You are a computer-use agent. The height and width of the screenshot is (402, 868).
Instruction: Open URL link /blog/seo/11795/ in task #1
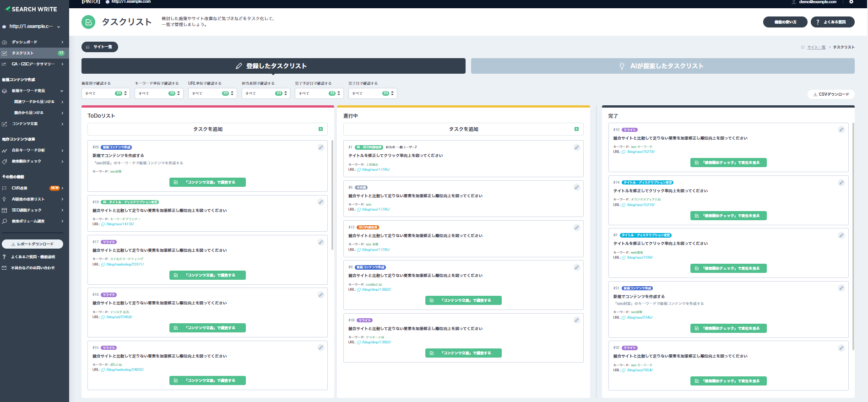376,170
